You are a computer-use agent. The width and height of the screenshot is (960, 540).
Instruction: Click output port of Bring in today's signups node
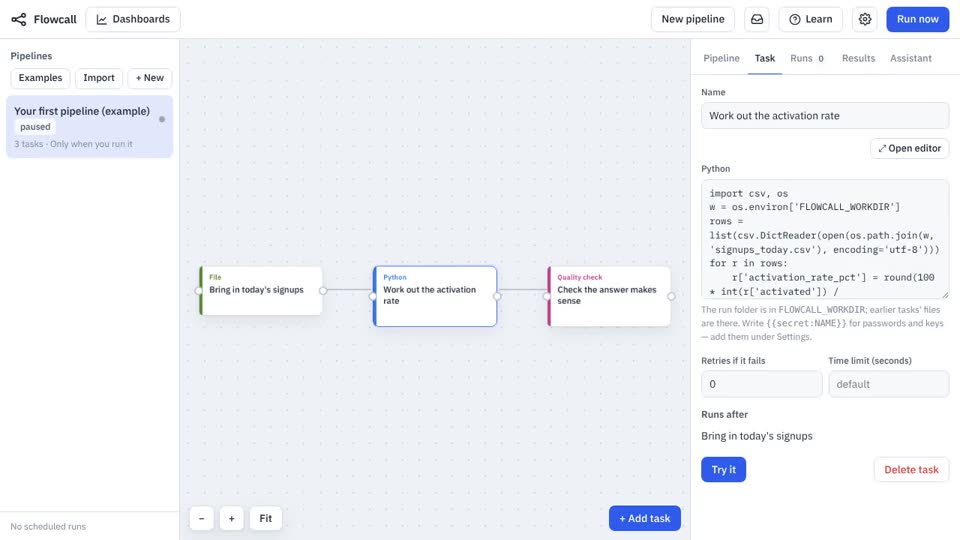[323, 291]
